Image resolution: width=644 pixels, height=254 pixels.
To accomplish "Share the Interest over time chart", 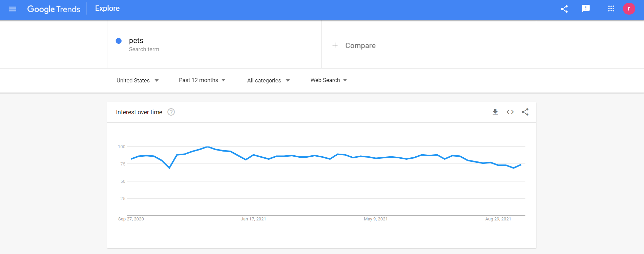I will [x=525, y=112].
